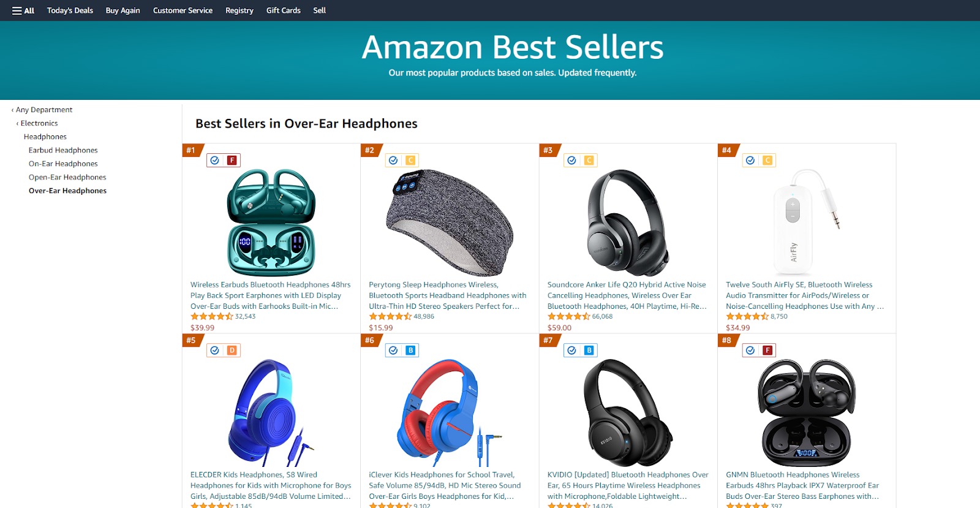Click the blue B badge on item #6

coord(410,351)
